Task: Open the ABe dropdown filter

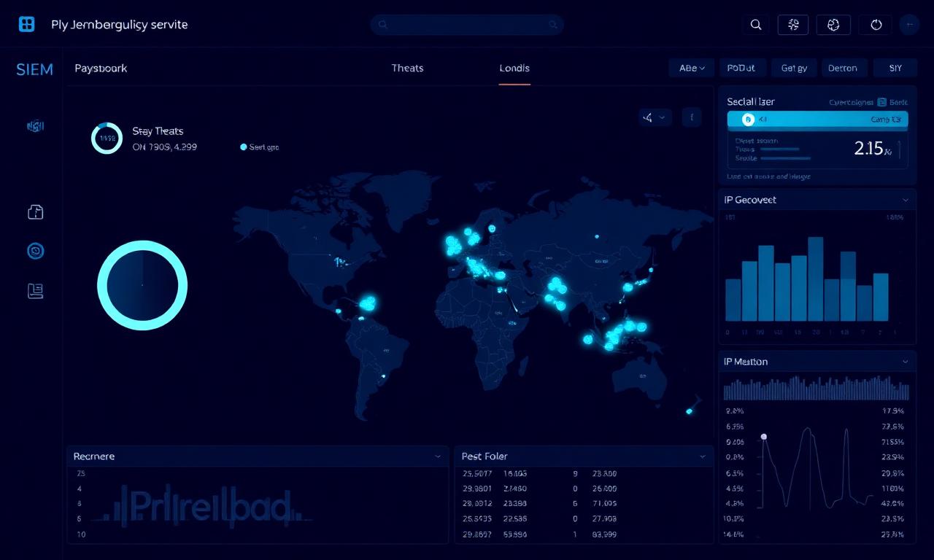Action: coord(691,68)
